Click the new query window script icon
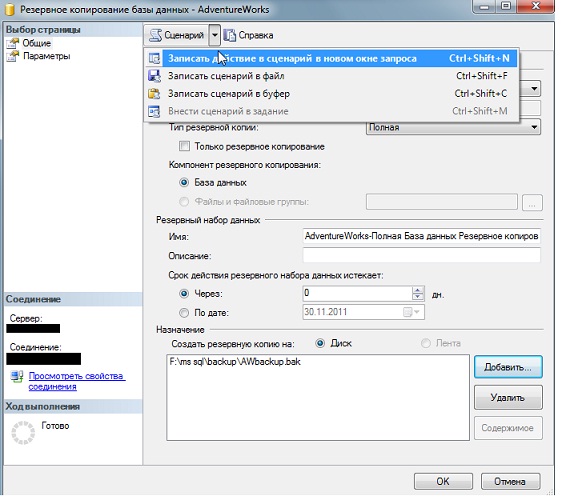 [x=154, y=58]
